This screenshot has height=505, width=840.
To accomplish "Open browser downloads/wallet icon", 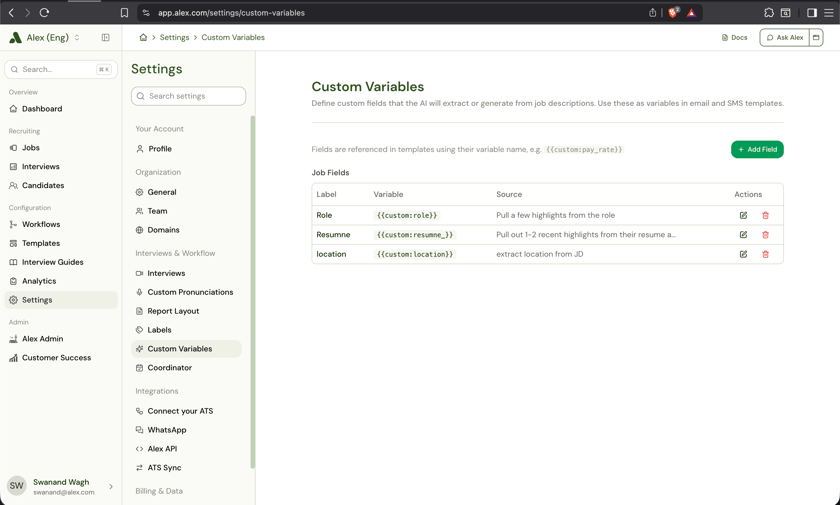I will point(785,12).
